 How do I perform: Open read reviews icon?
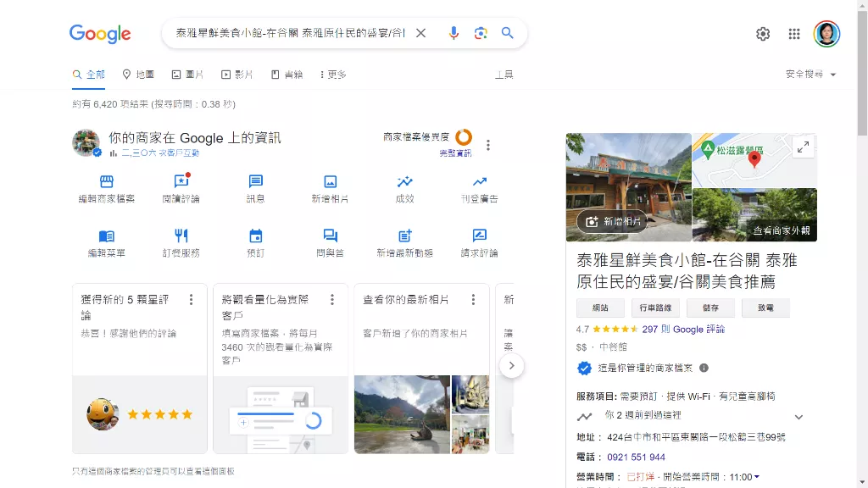tap(181, 181)
